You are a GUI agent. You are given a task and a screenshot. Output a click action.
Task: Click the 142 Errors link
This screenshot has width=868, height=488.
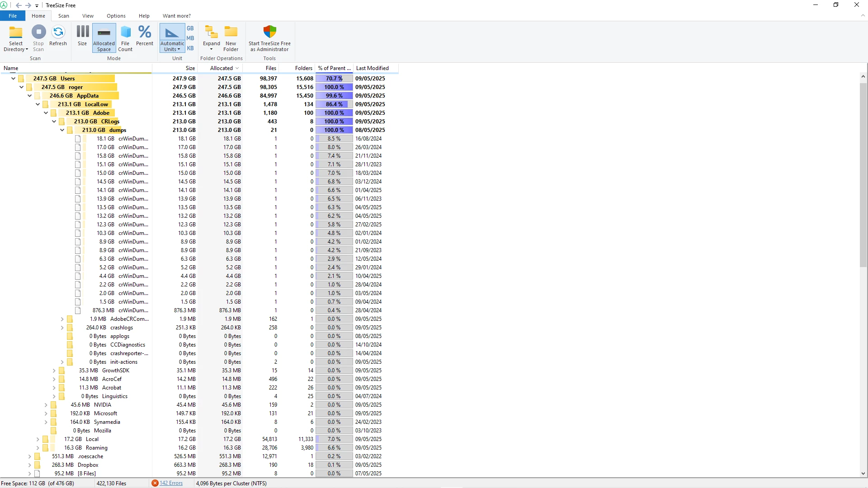pos(171,483)
